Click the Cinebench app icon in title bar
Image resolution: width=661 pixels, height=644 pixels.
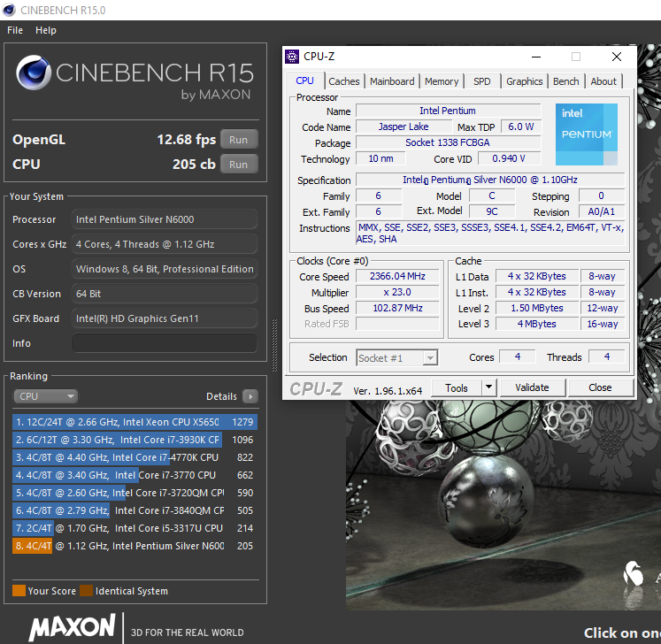click(x=9, y=10)
